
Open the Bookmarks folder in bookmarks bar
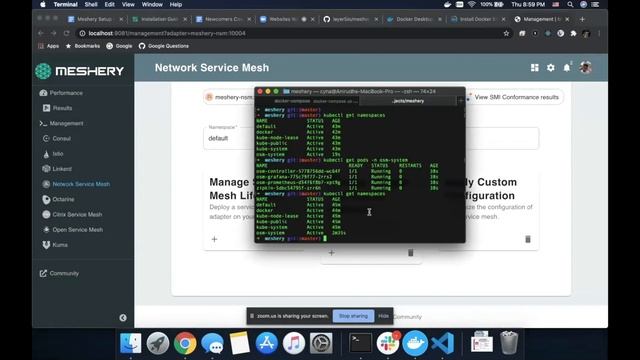[83, 46]
